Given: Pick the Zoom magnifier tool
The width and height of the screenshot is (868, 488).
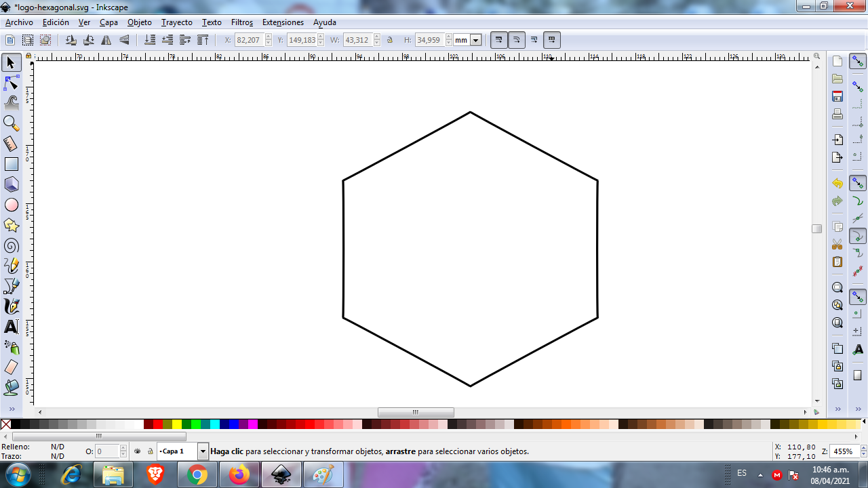Looking at the screenshot, I should (11, 123).
